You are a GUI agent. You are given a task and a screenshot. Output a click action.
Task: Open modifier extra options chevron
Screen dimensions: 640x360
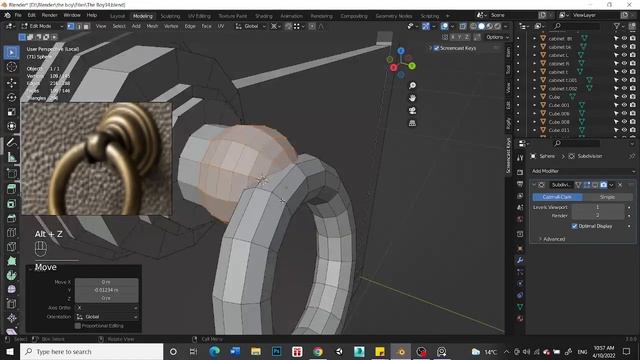[x=611, y=185]
